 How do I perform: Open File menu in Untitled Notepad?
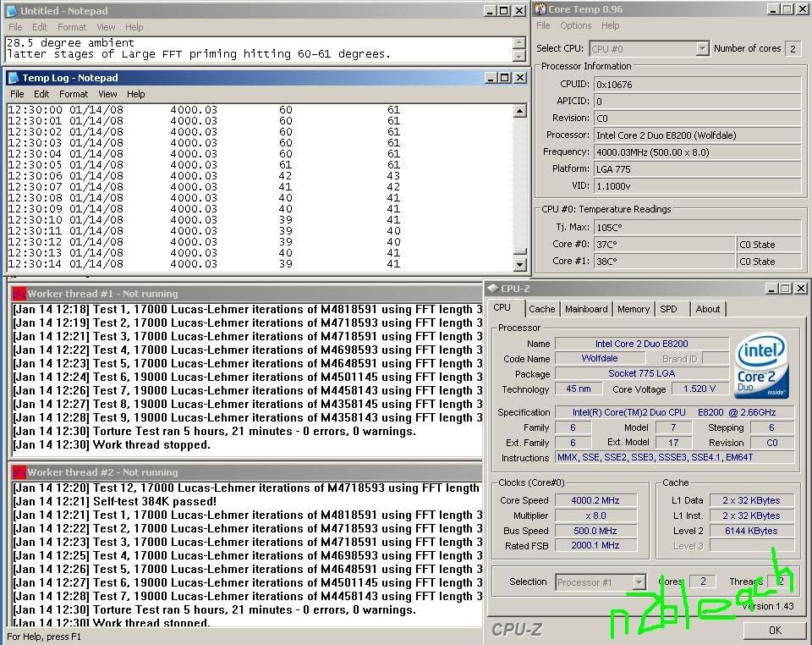pyautogui.click(x=15, y=27)
